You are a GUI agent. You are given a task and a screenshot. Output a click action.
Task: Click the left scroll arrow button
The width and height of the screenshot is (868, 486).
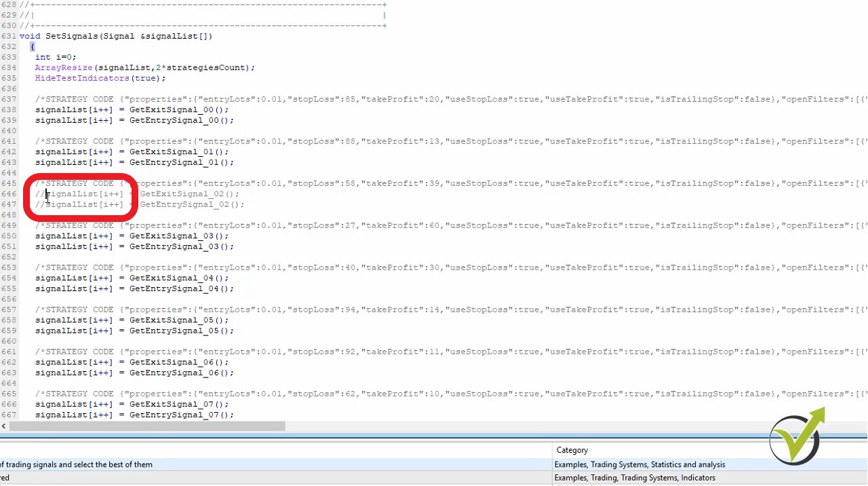click(4, 426)
